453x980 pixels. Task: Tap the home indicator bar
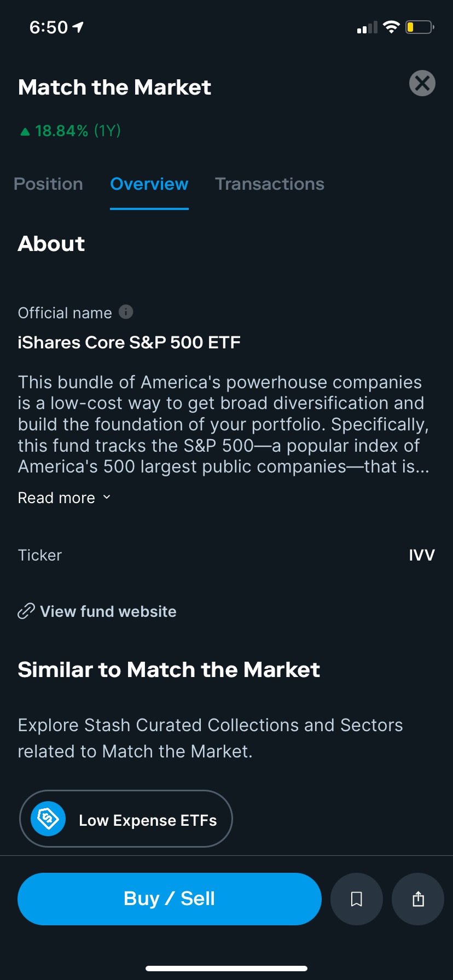(x=226, y=968)
